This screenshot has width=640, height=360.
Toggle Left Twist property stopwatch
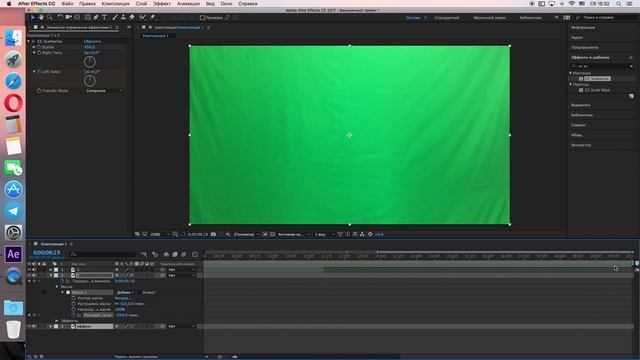pos(39,71)
